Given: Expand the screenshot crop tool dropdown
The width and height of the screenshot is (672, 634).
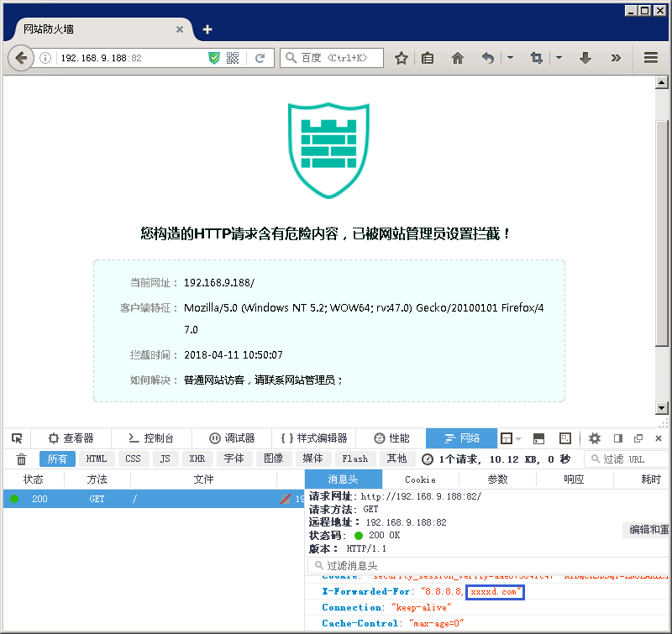Looking at the screenshot, I should tap(559, 58).
